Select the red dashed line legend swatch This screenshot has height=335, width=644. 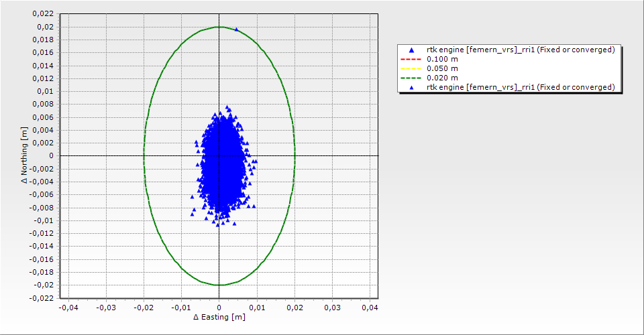(x=411, y=59)
